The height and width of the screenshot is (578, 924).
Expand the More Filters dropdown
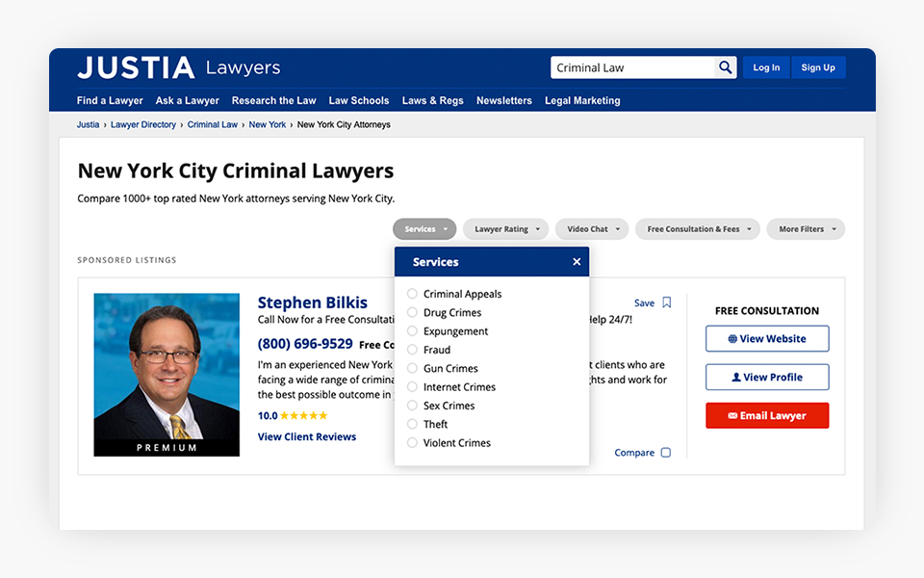(806, 229)
